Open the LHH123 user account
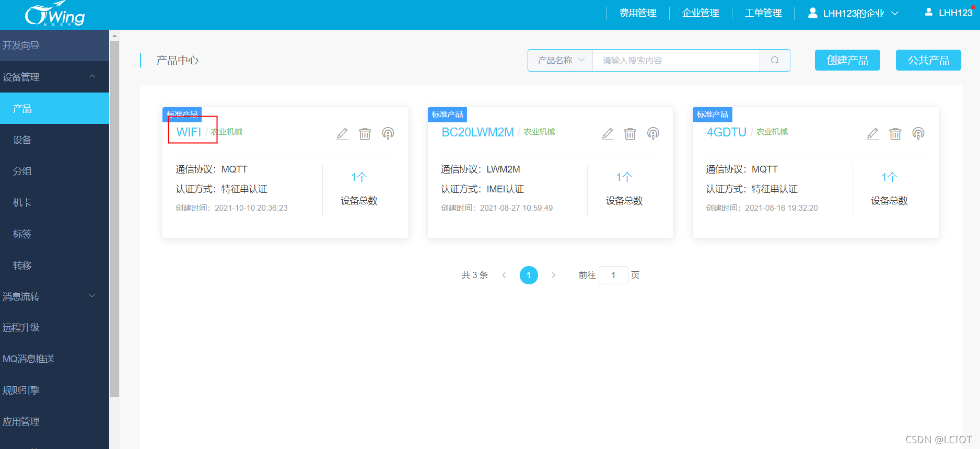Viewport: 980px width, 449px height. pyautogui.click(x=949, y=13)
